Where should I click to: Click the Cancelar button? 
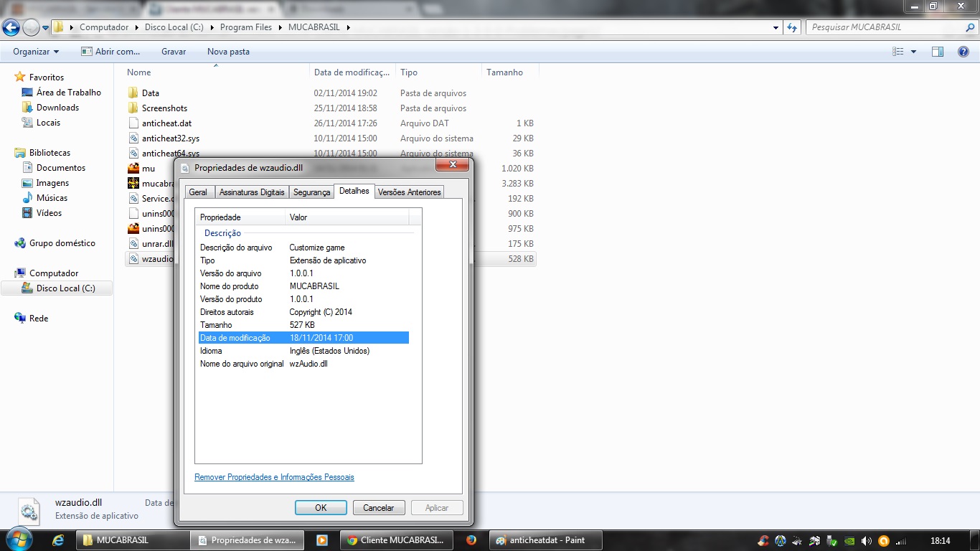(x=378, y=508)
